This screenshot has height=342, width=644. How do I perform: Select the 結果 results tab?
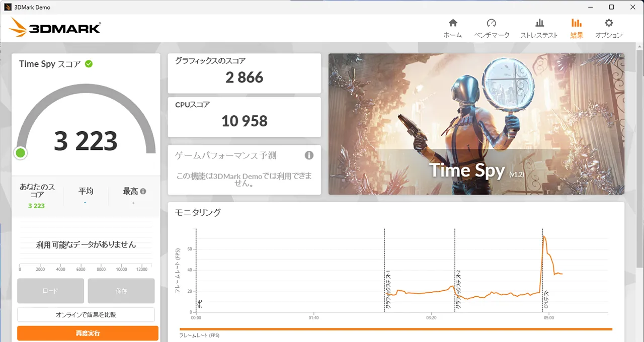pyautogui.click(x=577, y=29)
